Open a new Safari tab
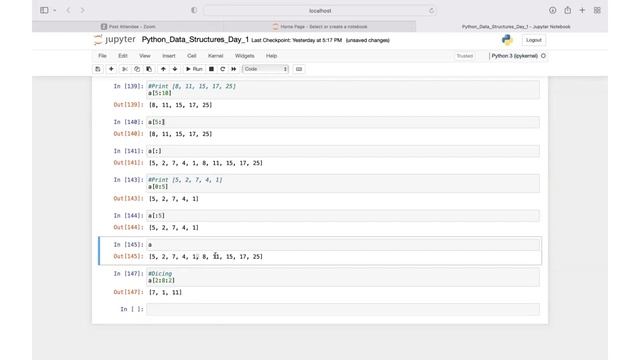The height and width of the screenshot is (360, 640). pyautogui.click(x=582, y=10)
